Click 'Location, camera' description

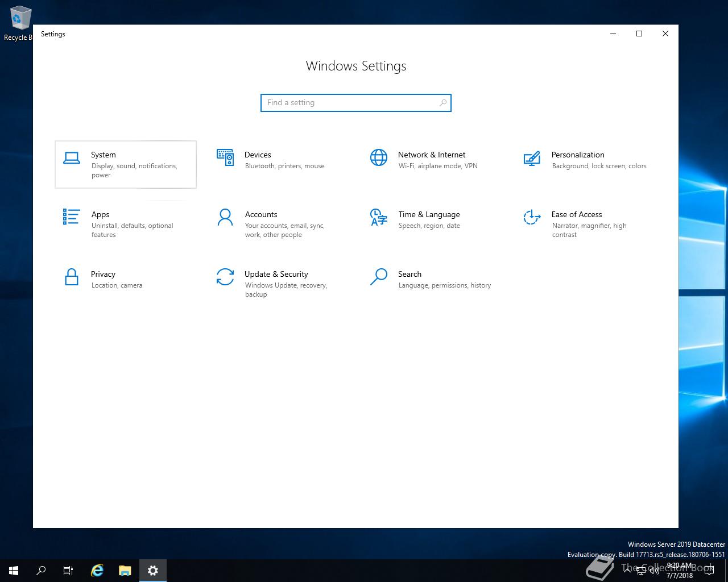pos(117,285)
